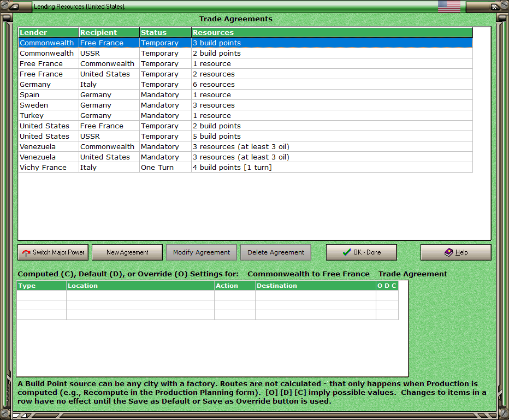Click the '5 build points' cell
The image size is (509, 420).
tap(332, 137)
